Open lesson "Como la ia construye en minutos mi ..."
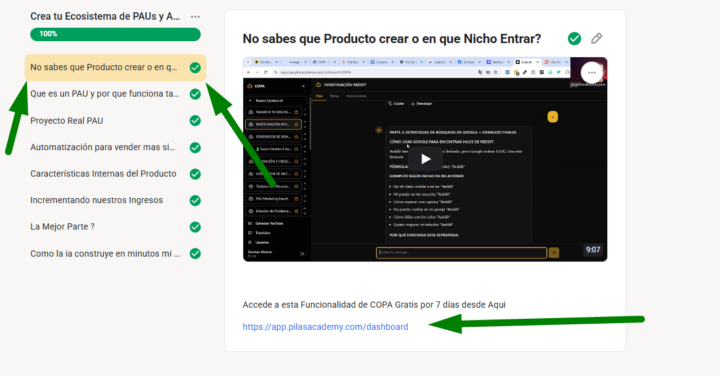Viewport: 720px width, 376px height. pos(105,253)
